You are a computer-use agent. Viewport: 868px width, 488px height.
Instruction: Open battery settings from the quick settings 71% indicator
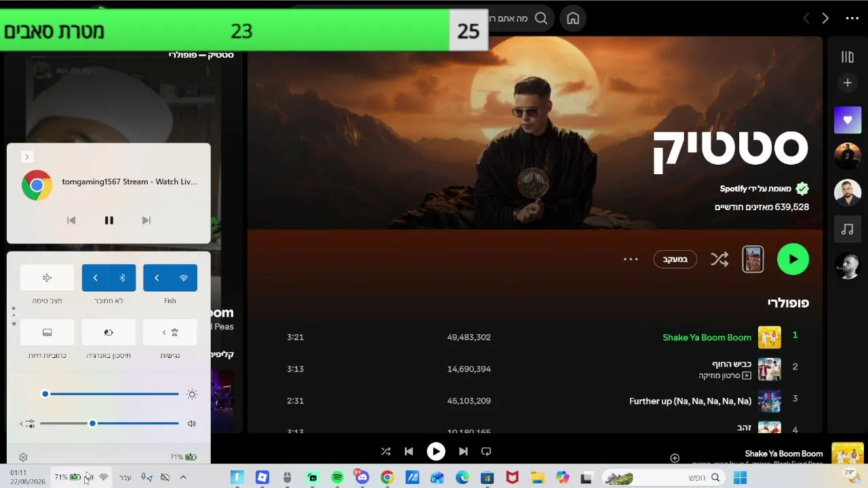183,457
